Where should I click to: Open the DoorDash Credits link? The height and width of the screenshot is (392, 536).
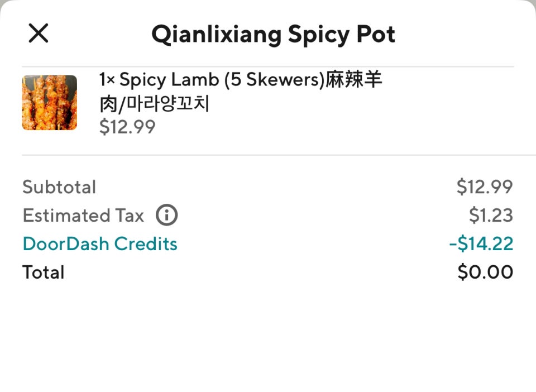point(100,243)
